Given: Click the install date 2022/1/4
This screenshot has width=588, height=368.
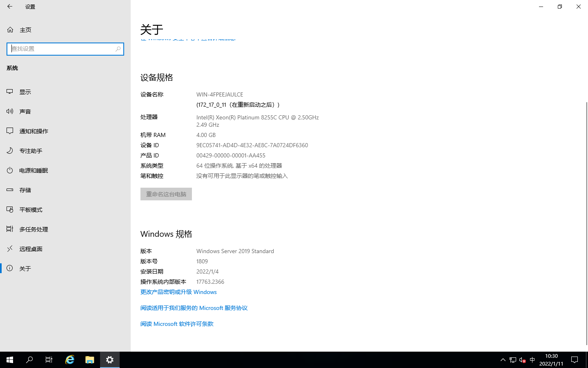Looking at the screenshot, I should pyautogui.click(x=207, y=272).
